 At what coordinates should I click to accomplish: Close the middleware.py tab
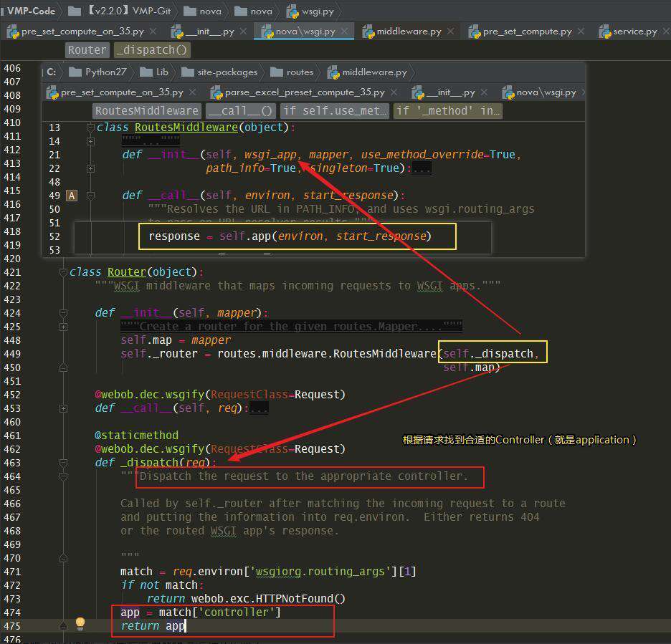point(450,32)
